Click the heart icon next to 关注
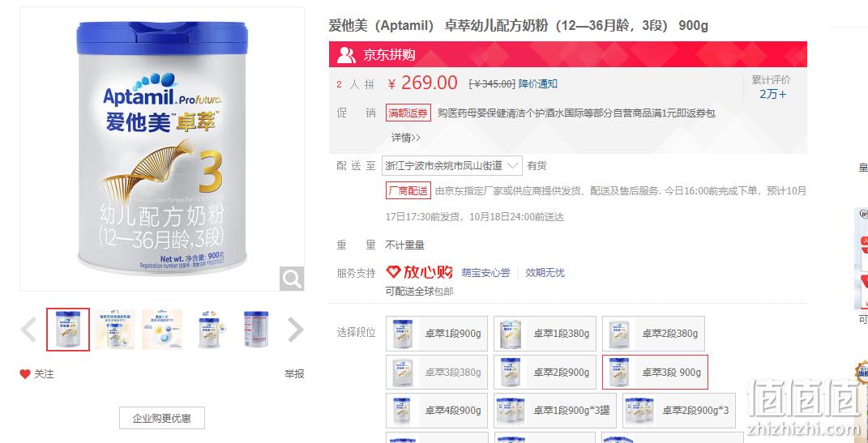 (25, 374)
